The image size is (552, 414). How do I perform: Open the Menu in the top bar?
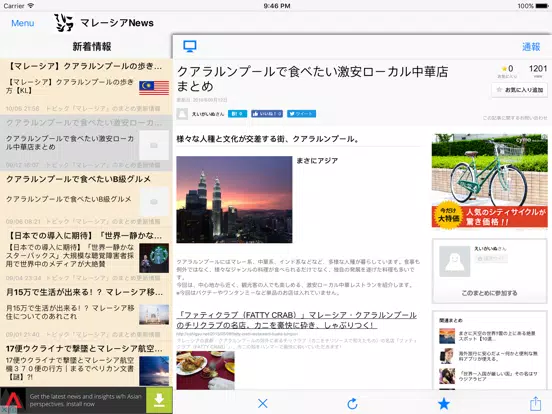click(x=23, y=23)
